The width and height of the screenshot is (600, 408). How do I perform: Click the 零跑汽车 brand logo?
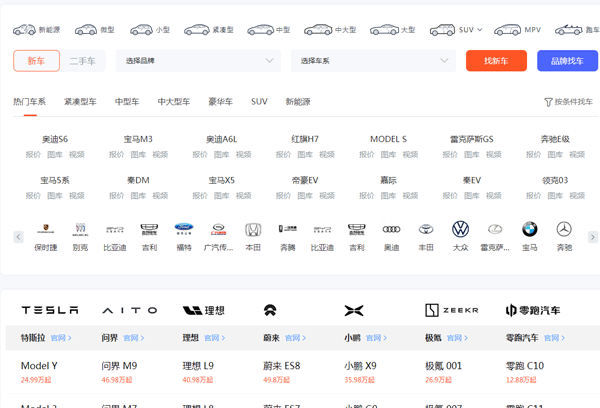533,310
